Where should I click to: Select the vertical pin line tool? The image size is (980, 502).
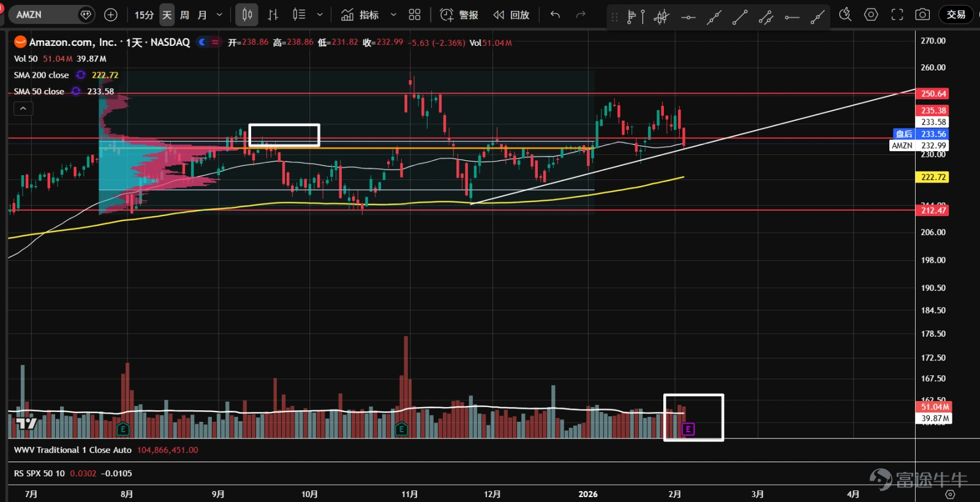pyautogui.click(x=643, y=17)
